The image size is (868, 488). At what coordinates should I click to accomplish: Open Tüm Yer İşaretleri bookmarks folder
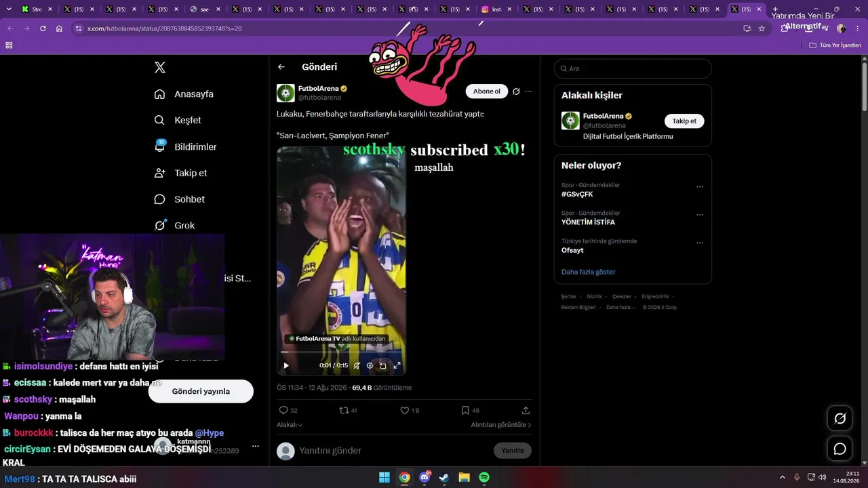(x=835, y=45)
